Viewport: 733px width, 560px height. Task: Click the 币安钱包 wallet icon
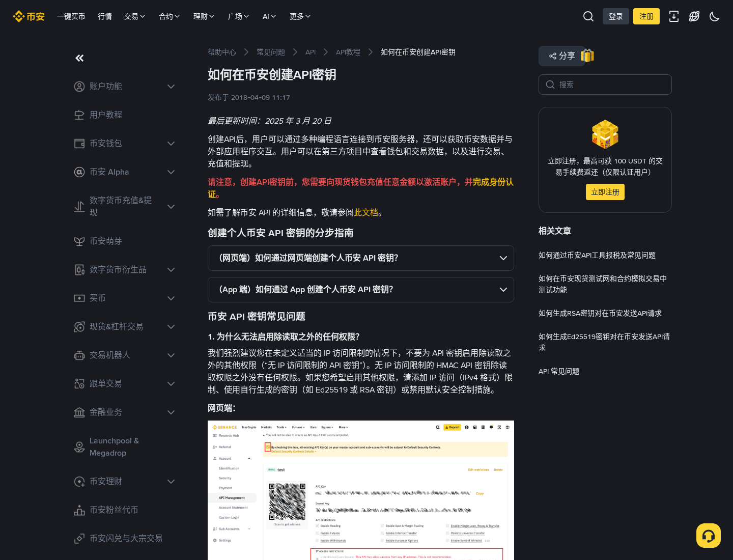79,144
